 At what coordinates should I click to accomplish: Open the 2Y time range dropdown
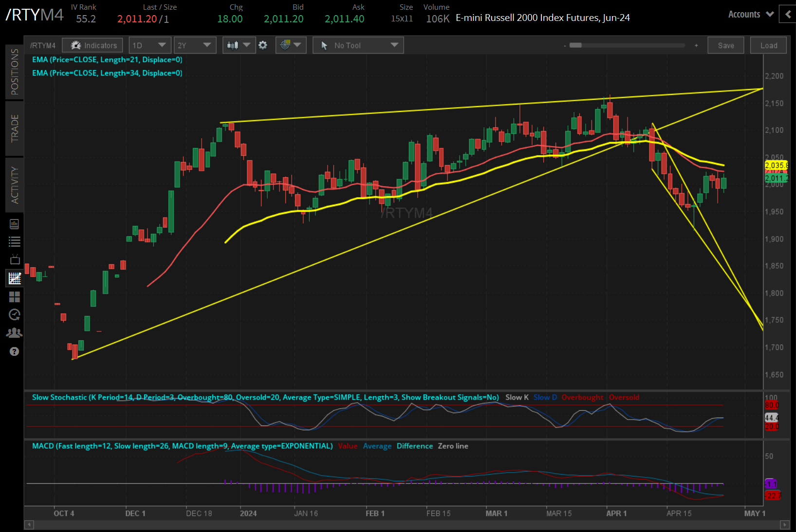coord(195,45)
